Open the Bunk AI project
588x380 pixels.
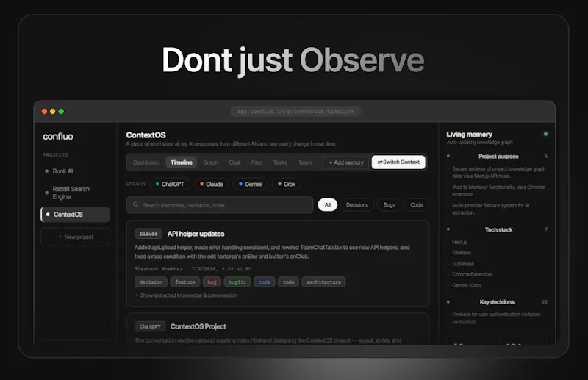point(62,171)
